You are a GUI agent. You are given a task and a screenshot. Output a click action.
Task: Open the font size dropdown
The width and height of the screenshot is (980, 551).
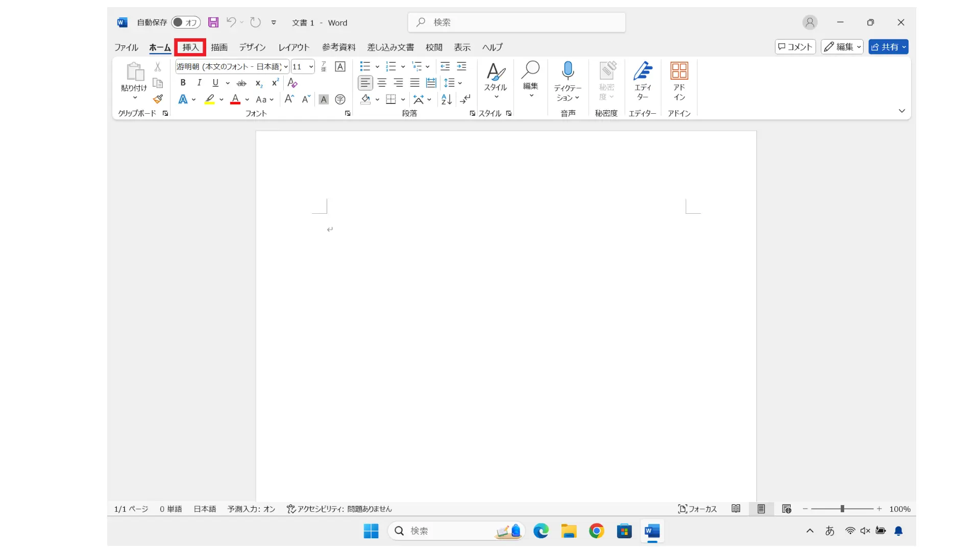point(311,67)
